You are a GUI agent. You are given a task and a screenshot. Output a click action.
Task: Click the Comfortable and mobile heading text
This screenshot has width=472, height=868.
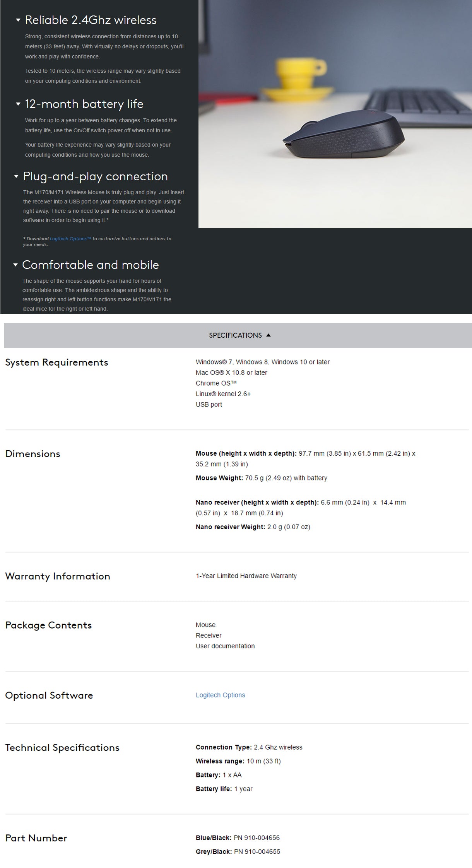91,265
